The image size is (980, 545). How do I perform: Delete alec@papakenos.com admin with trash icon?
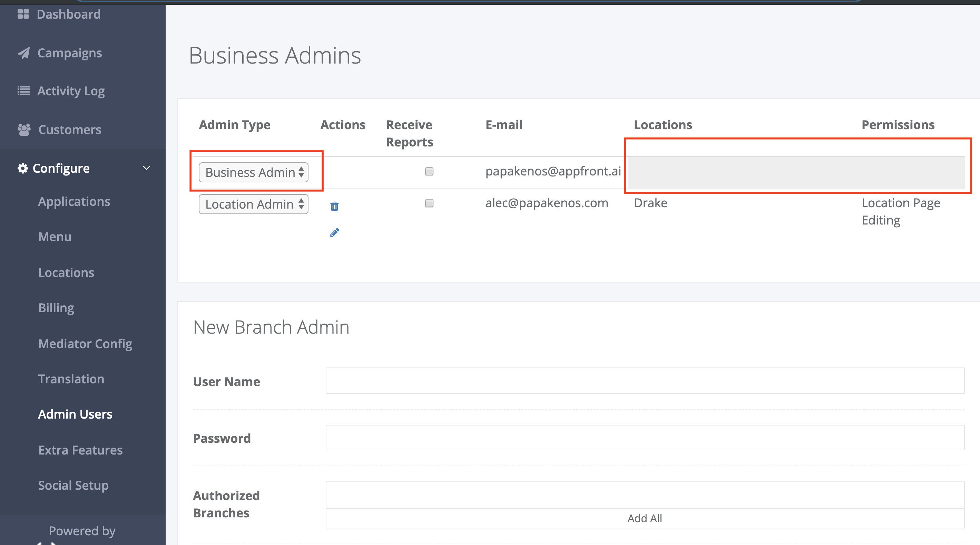(x=334, y=206)
